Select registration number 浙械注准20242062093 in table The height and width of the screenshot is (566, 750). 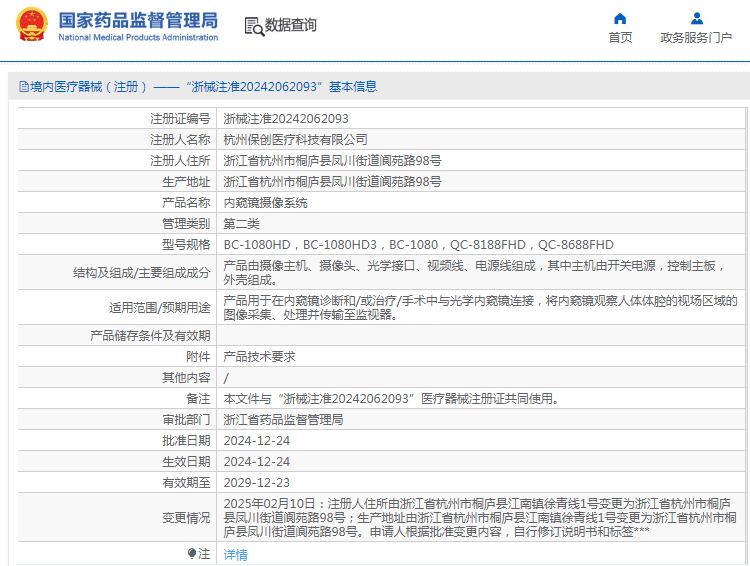click(x=285, y=118)
